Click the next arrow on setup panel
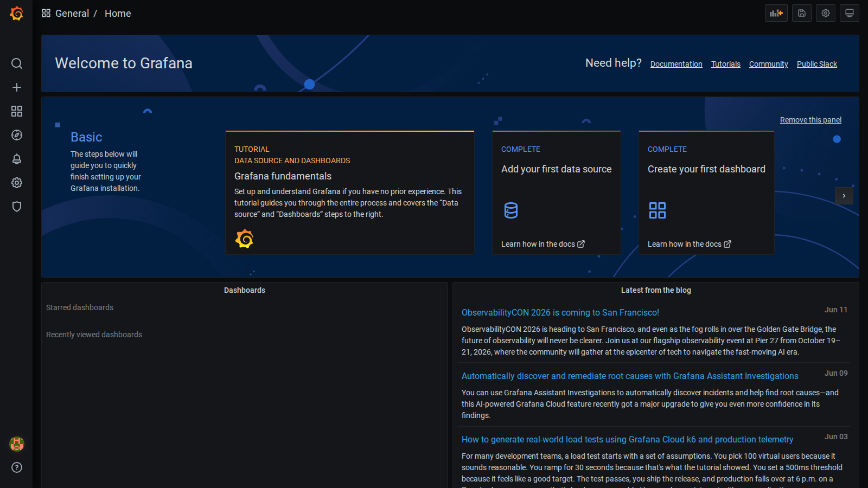 click(x=844, y=196)
